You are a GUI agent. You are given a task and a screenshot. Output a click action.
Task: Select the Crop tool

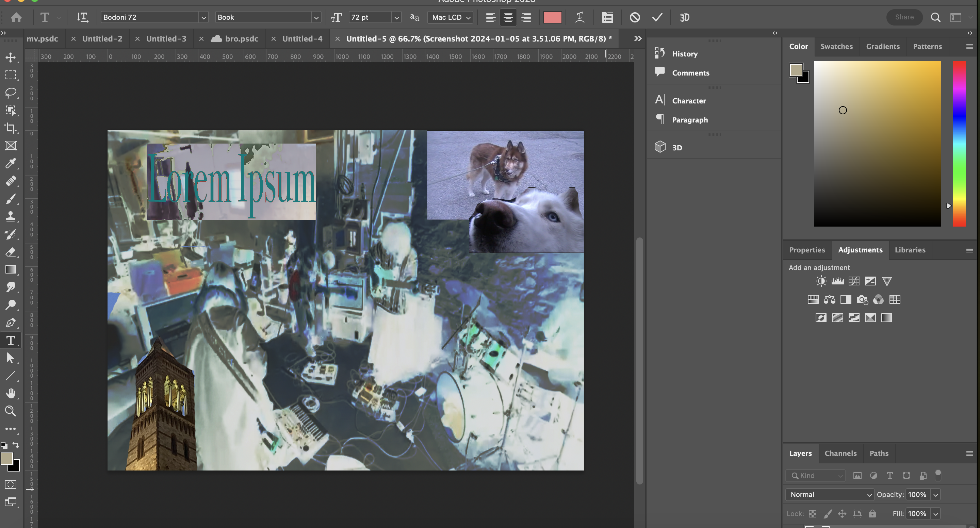pyautogui.click(x=11, y=128)
